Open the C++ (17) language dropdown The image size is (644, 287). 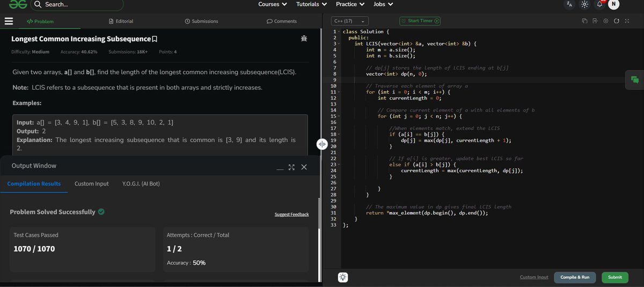349,21
